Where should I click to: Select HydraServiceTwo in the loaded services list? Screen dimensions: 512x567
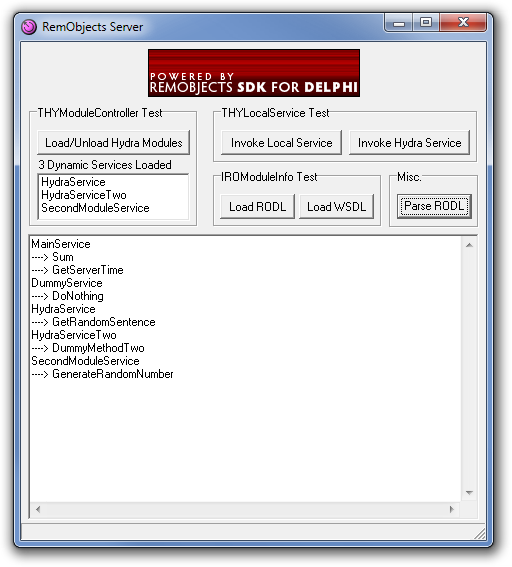pos(84,195)
